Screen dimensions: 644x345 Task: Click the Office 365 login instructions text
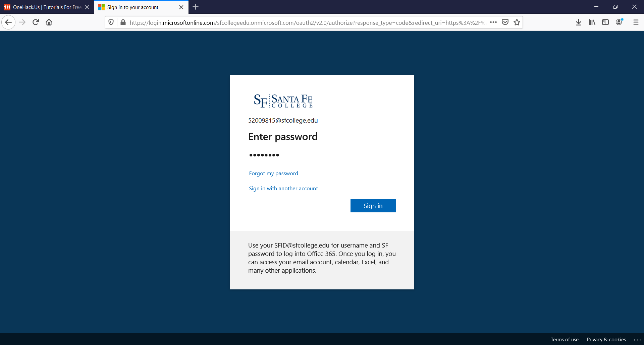(x=322, y=258)
